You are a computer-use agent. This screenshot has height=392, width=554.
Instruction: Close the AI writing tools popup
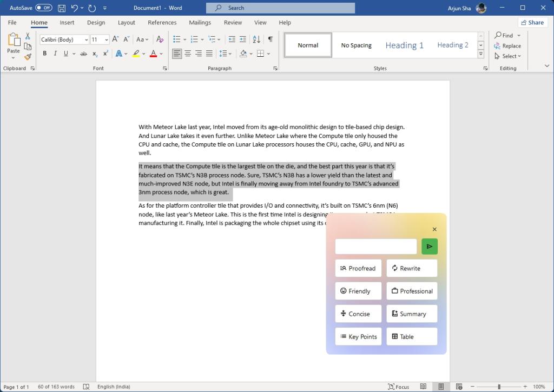pyautogui.click(x=434, y=229)
